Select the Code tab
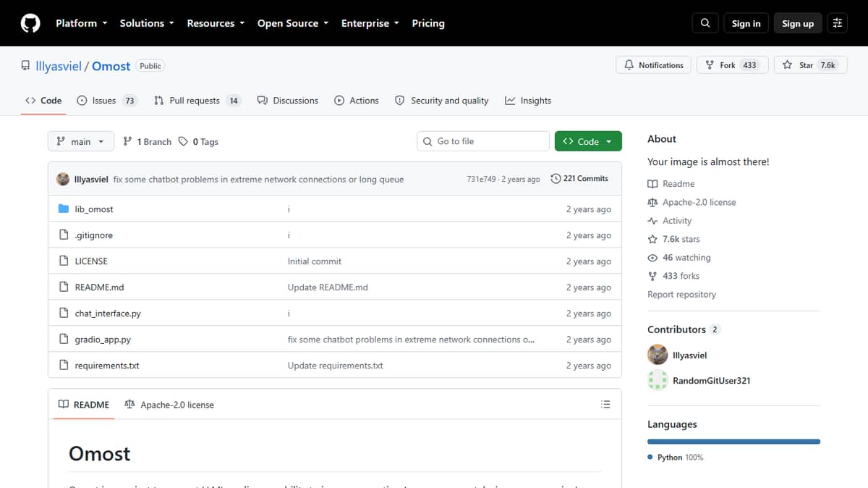868x488 pixels. point(43,101)
